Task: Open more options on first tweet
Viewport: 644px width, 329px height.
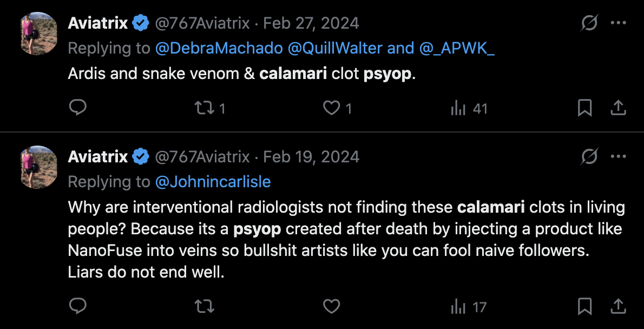Action: pos(618,23)
